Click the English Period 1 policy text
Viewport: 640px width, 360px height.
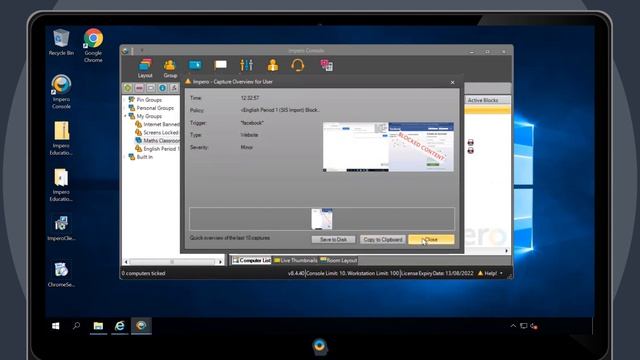click(x=280, y=110)
